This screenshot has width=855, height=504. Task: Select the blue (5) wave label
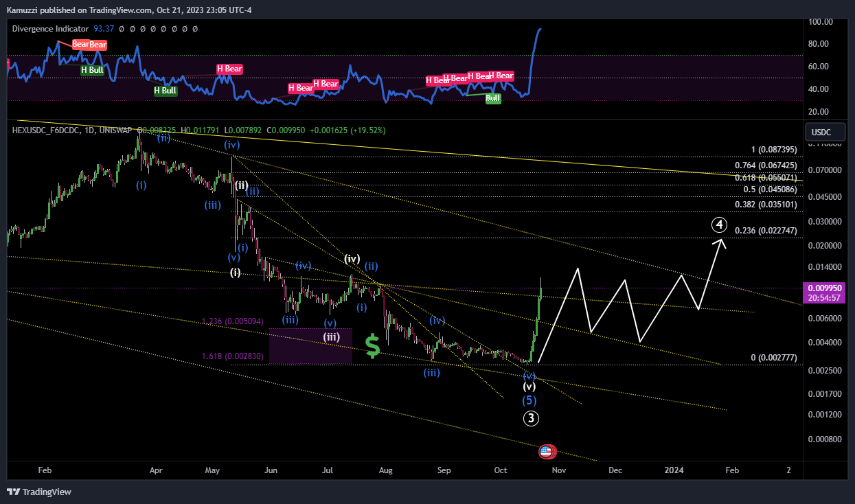530,400
